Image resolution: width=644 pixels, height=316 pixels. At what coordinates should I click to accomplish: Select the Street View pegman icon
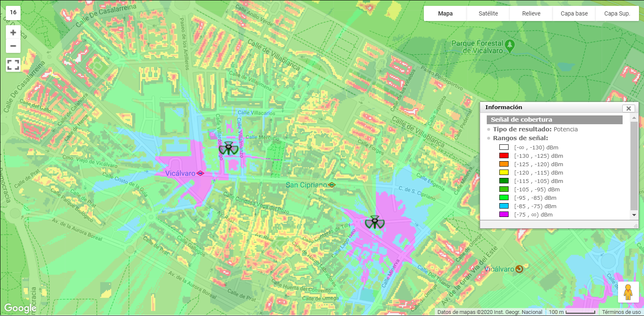click(628, 292)
